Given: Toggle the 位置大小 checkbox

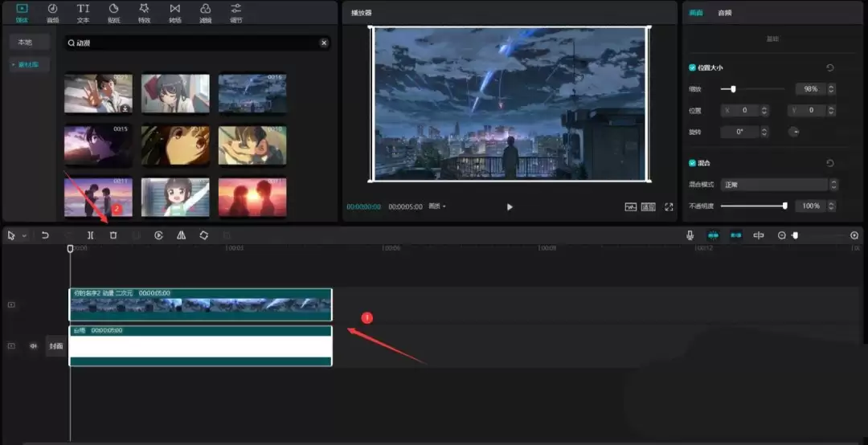Looking at the screenshot, I should coord(693,68).
